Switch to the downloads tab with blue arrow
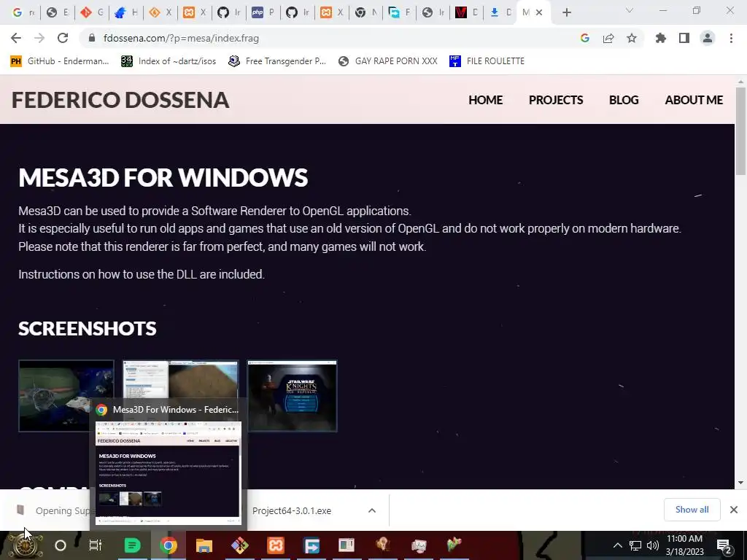 click(x=500, y=12)
